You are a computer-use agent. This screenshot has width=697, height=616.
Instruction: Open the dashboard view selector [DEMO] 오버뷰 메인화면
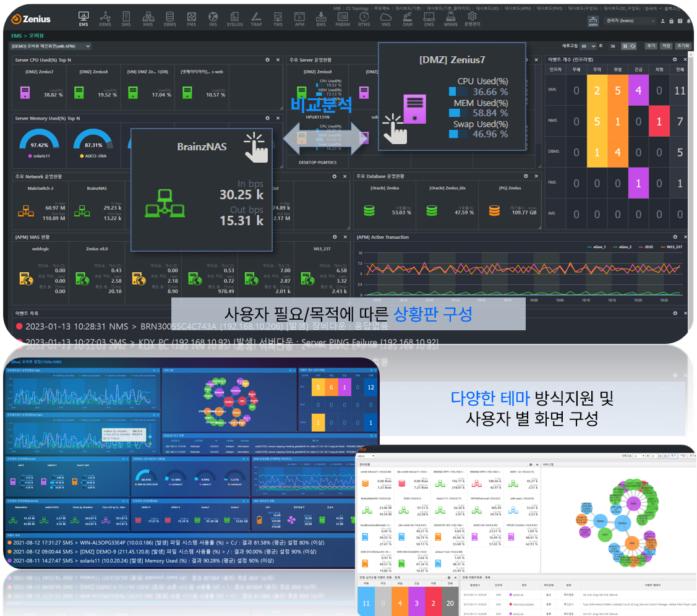tap(51, 46)
